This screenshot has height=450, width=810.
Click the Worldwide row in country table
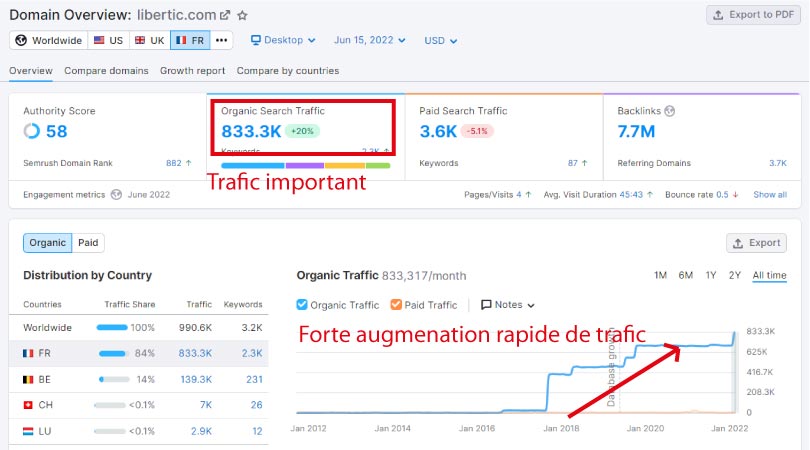tap(139, 328)
